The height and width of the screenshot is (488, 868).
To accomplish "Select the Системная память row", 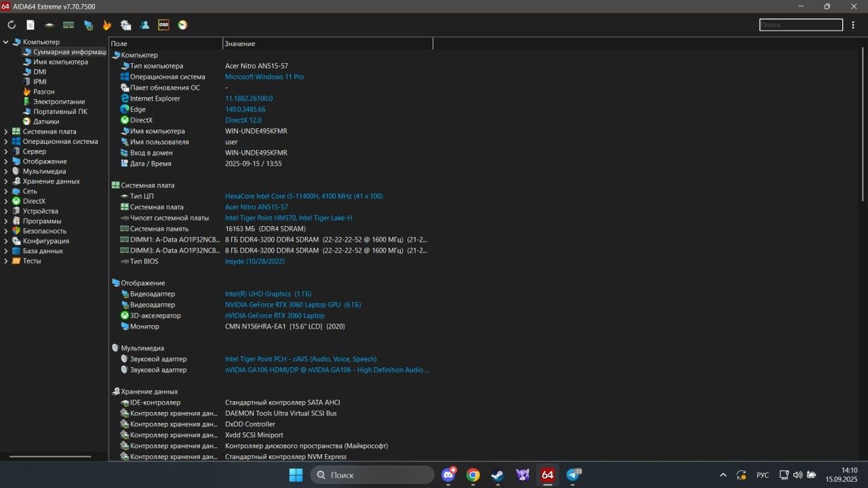I will [271, 229].
